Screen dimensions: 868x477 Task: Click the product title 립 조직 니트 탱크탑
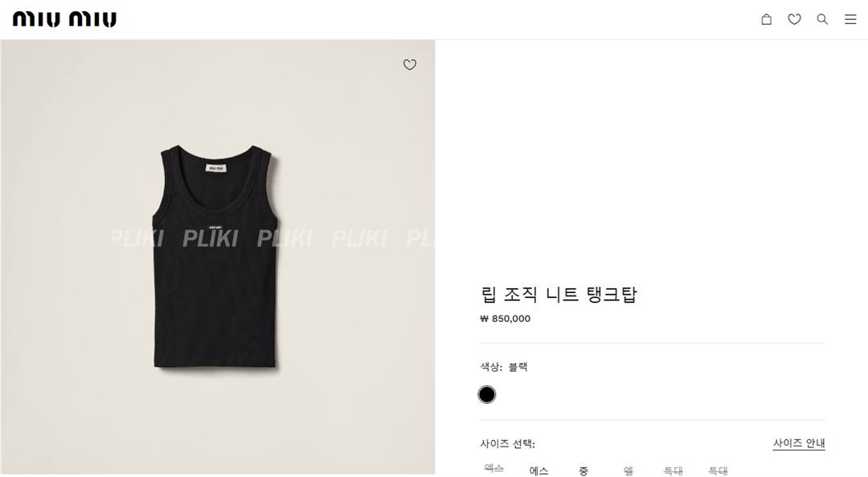click(559, 294)
